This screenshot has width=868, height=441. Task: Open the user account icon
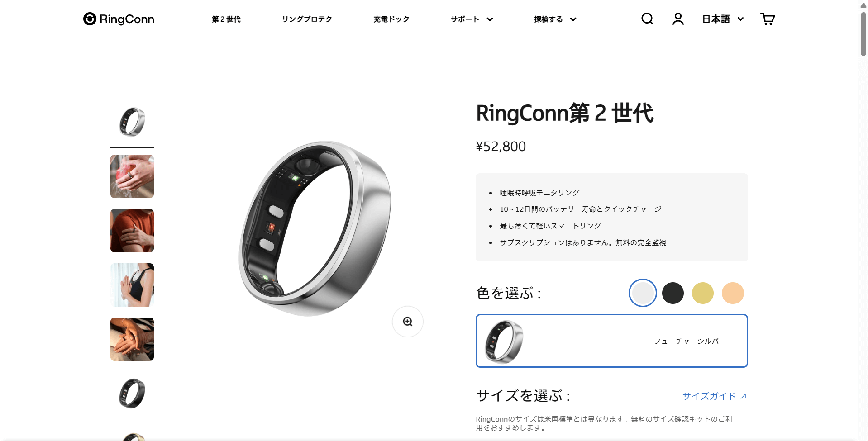click(x=678, y=19)
